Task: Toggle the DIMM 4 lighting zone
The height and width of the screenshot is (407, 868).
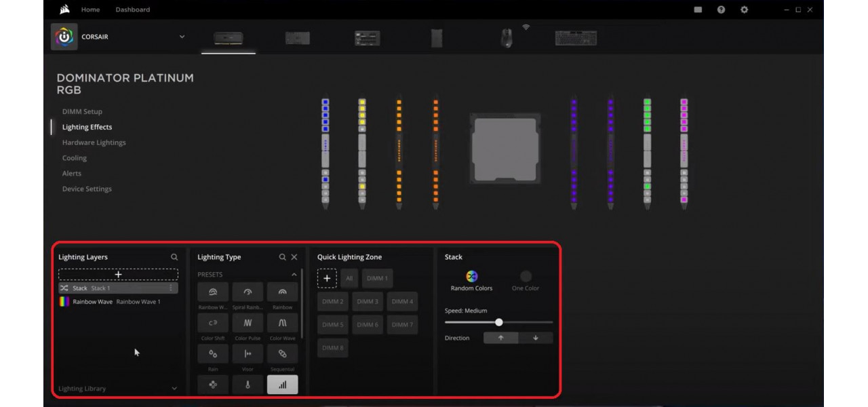Action: [402, 301]
